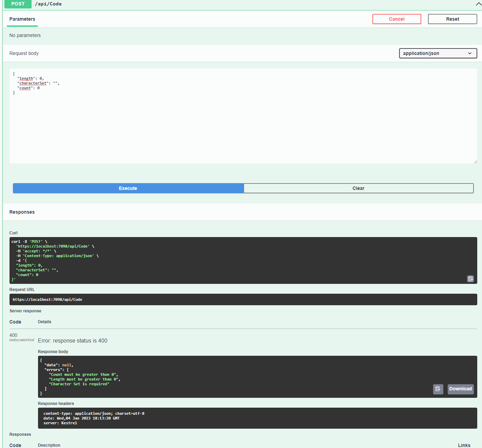The image size is (482, 448).
Task: Click the Cancel button
Action: 397,19
